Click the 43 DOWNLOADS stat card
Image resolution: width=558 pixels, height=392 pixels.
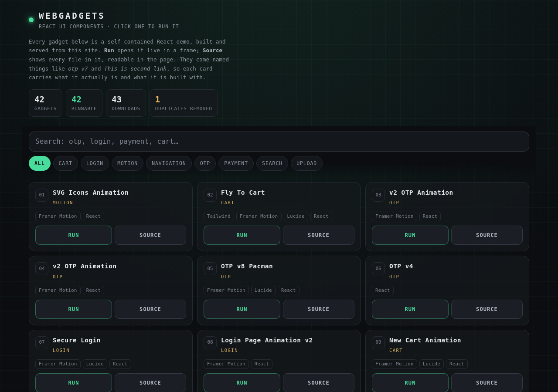click(126, 103)
